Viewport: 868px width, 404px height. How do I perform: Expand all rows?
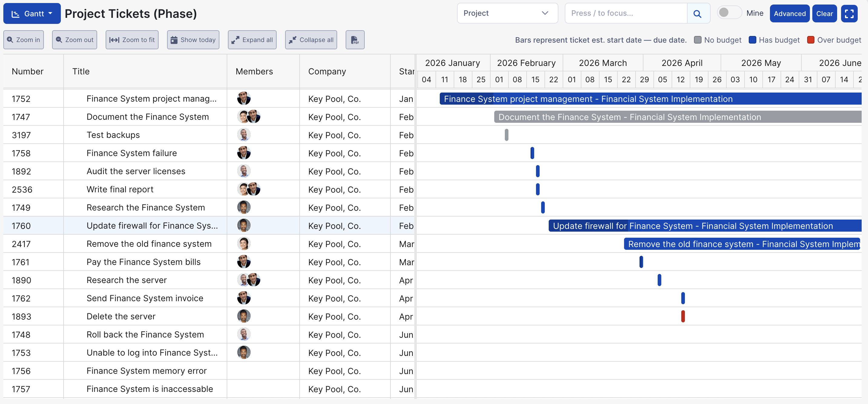click(x=252, y=40)
